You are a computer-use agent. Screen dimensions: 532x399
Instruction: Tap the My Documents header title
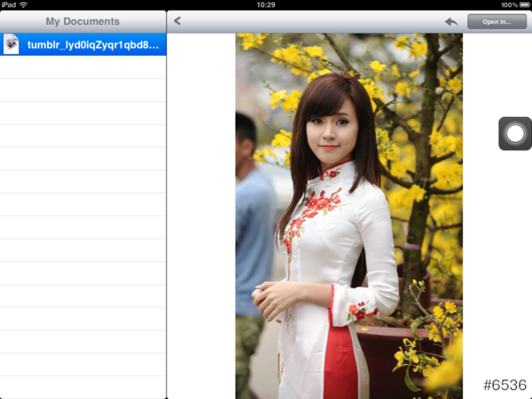(82, 21)
